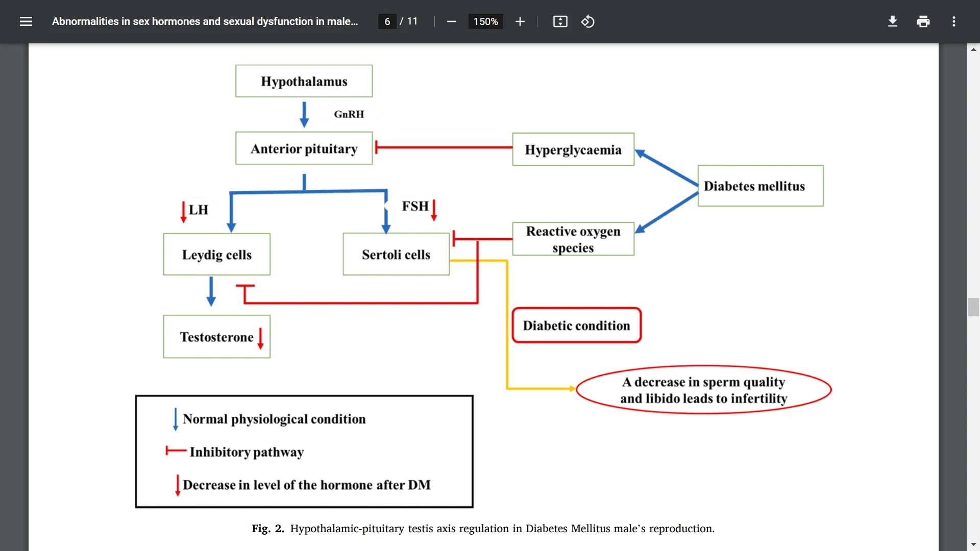The width and height of the screenshot is (980, 551).
Task: Click the rotate view icon
Action: click(x=587, y=21)
